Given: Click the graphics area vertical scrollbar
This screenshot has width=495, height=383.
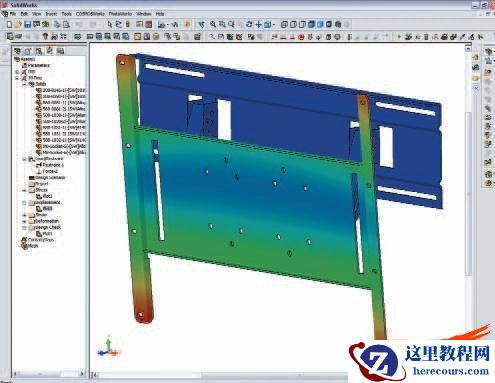Looking at the screenshot, I should tap(468, 193).
